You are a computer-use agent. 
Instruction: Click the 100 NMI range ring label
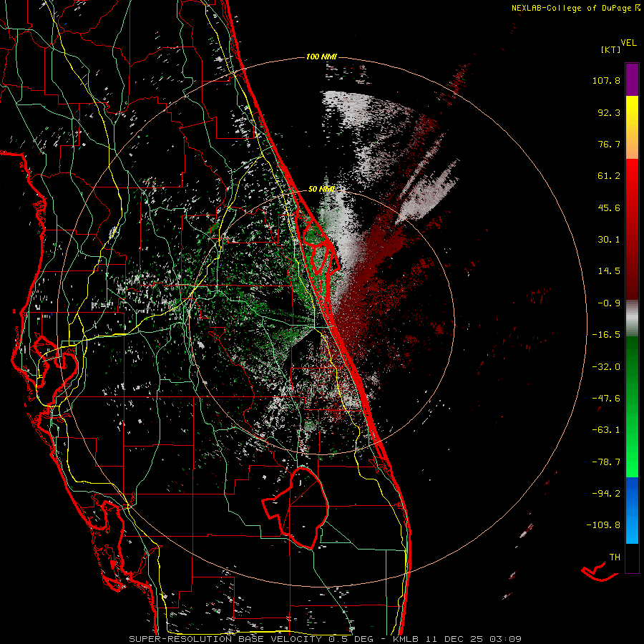(x=321, y=57)
